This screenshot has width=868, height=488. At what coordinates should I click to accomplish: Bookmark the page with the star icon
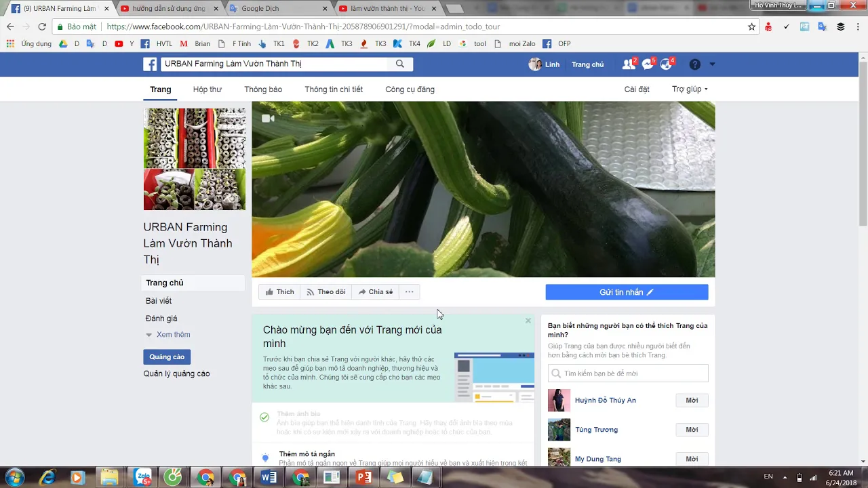[751, 26]
